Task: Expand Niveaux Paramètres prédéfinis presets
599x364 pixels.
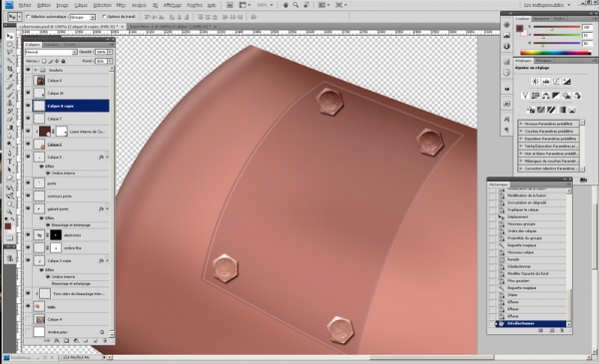Action: 521,124
